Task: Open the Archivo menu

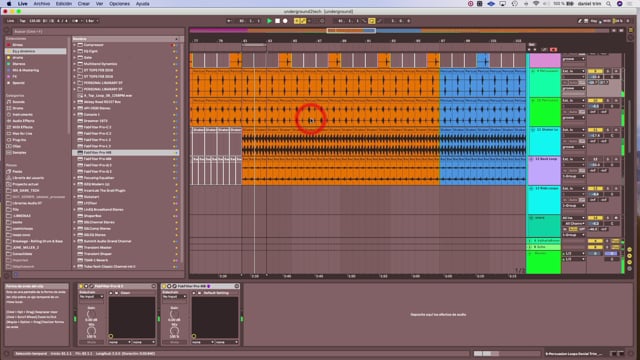Action: pyautogui.click(x=42, y=4)
